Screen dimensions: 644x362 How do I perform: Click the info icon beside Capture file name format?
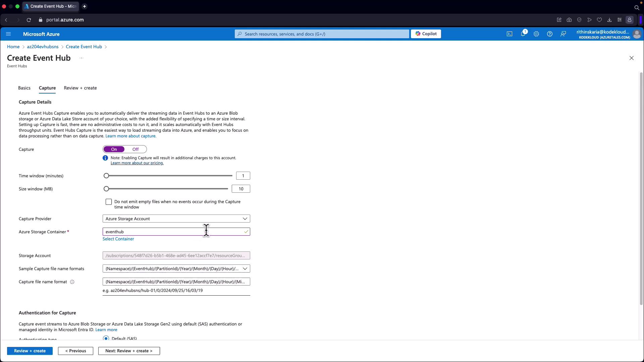pos(72,282)
